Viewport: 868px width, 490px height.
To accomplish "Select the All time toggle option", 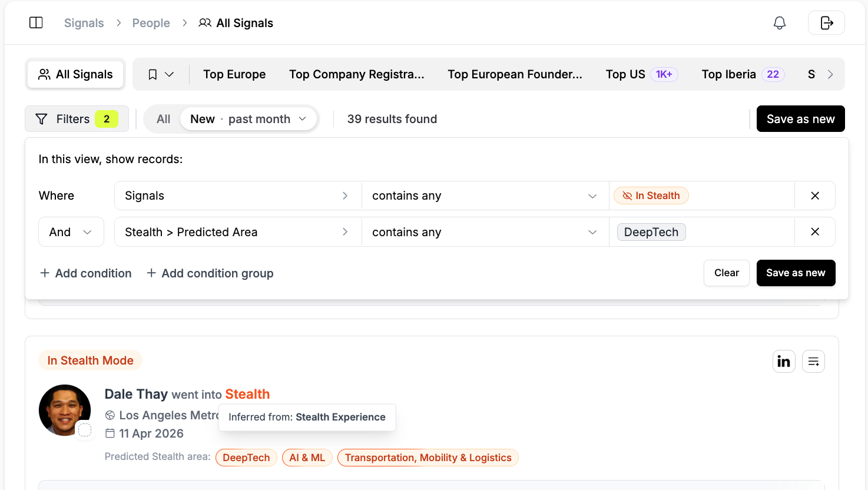I will pyautogui.click(x=163, y=119).
